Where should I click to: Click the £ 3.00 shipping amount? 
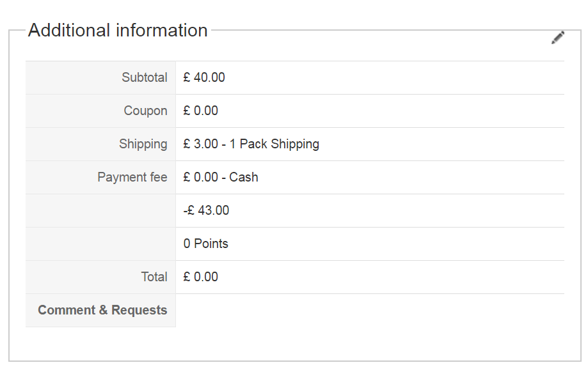pos(200,144)
